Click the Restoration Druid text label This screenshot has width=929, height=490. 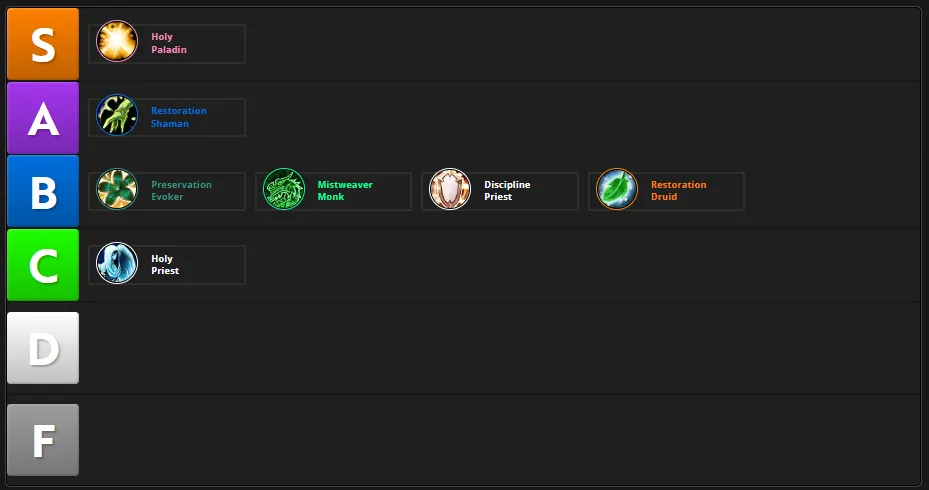pos(678,191)
